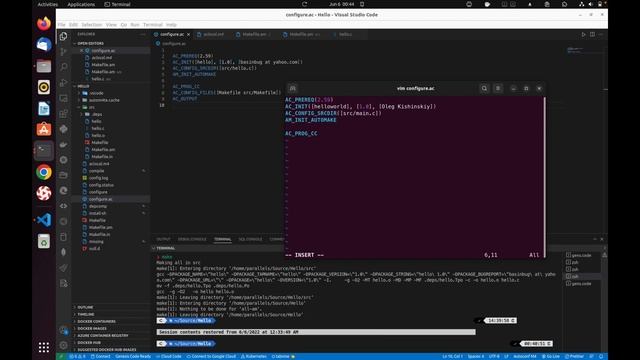The width and height of the screenshot is (640, 360).
Task: Change Autoconf M4 language mode in status bar
Action: click(x=524, y=356)
